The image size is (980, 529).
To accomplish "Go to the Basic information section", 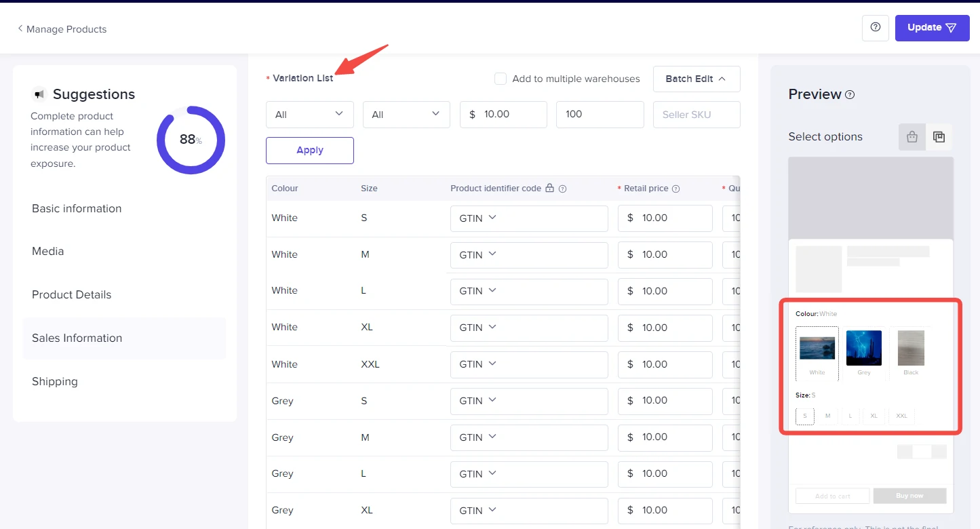I will coord(77,208).
